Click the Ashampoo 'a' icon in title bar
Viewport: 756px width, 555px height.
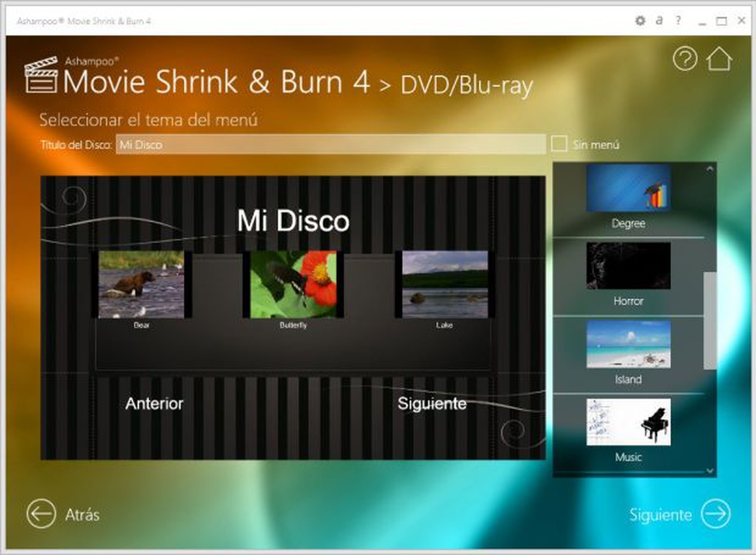pos(659,20)
